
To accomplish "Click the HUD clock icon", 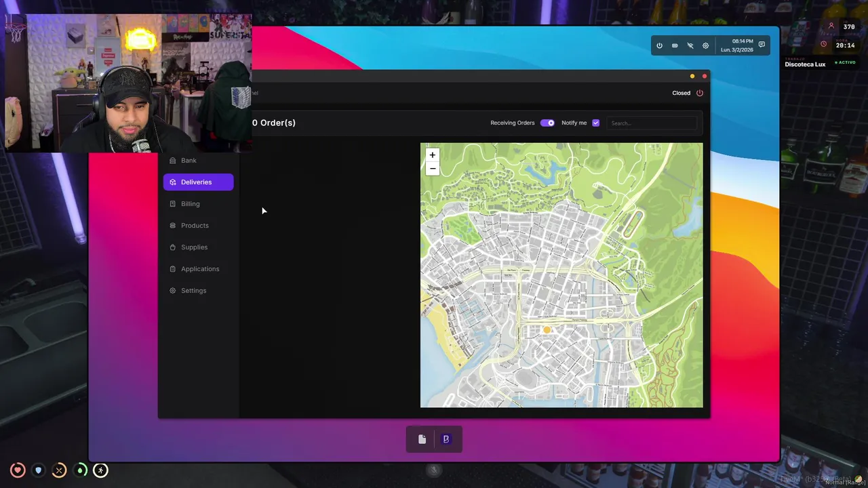I will [x=824, y=45].
